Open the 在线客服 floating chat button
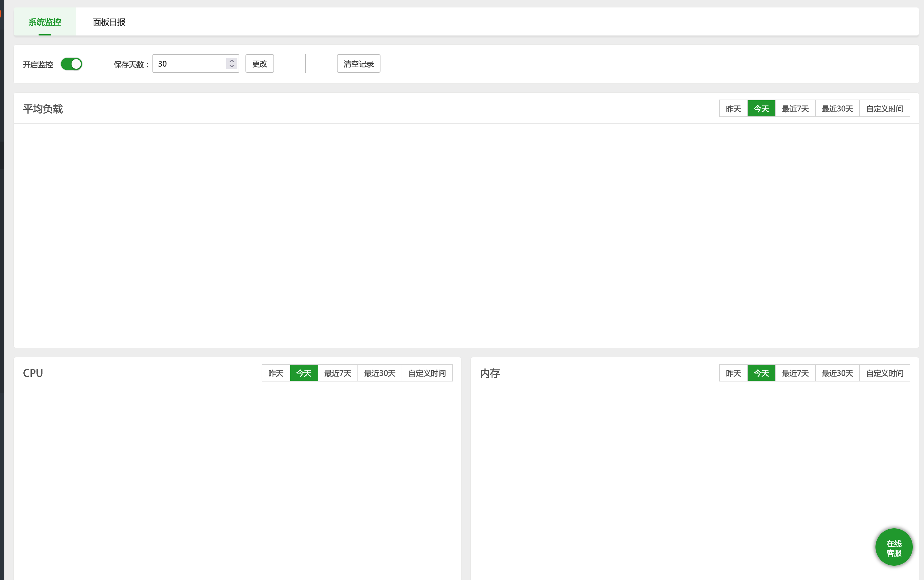 [894, 547]
